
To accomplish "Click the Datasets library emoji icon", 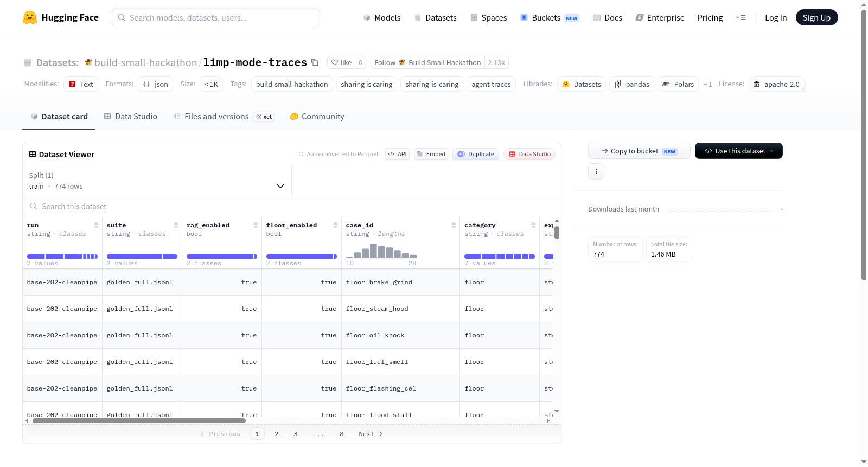I will click(x=566, y=84).
